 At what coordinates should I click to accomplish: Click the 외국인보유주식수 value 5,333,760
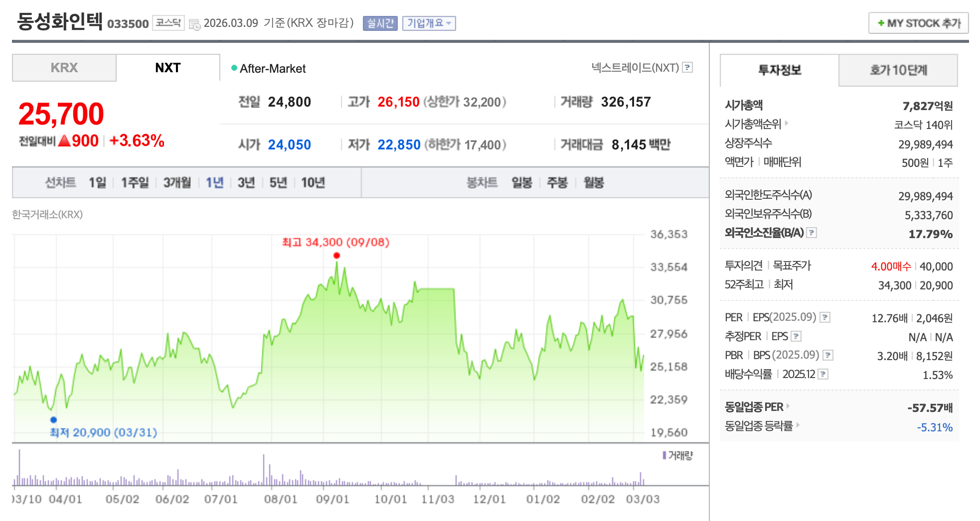(929, 215)
